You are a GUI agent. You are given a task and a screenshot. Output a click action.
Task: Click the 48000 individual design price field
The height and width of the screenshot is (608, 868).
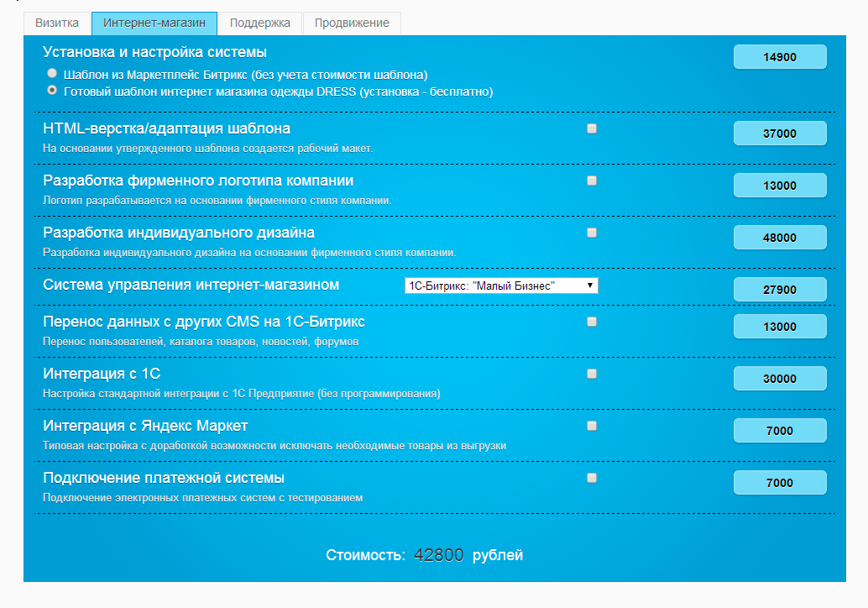tap(780, 238)
